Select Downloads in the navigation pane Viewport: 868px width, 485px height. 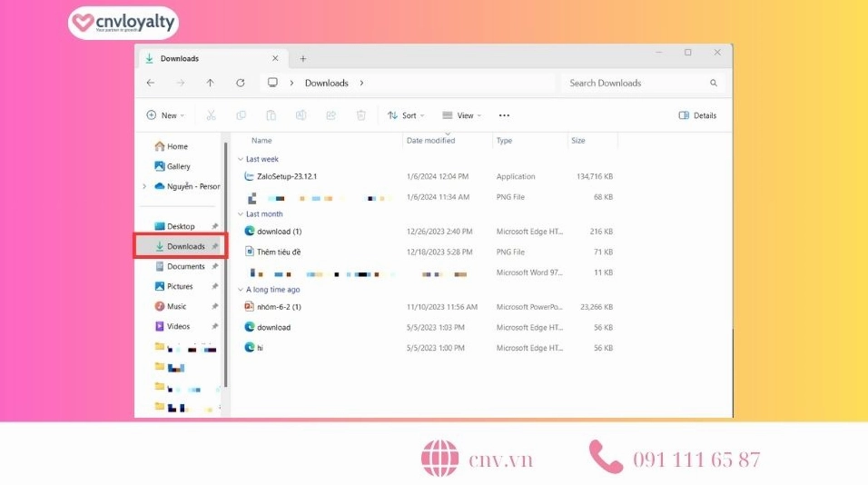point(181,246)
